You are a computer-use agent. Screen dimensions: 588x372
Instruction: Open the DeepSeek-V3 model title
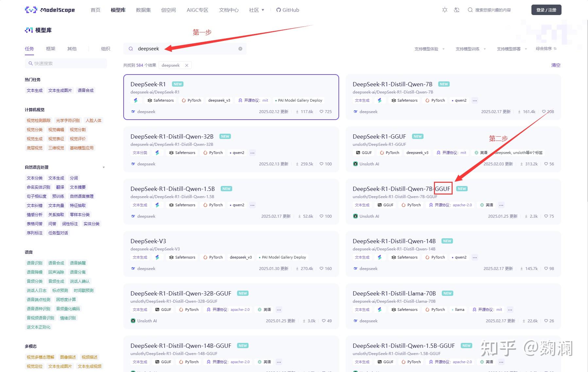click(x=148, y=241)
